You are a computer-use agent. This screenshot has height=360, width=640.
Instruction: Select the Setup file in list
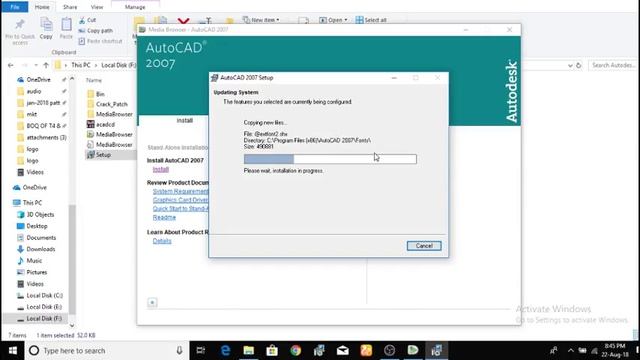[99, 155]
